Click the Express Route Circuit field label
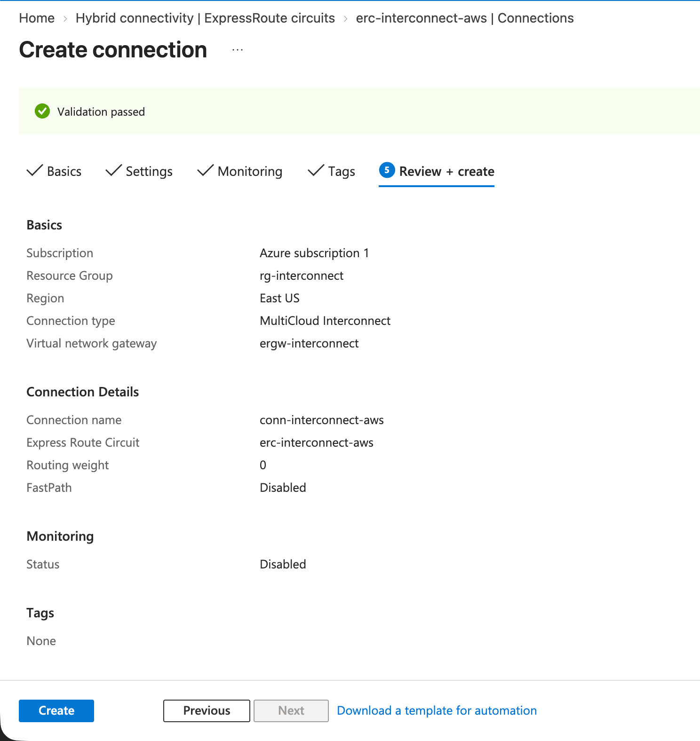This screenshot has width=700, height=741. [83, 442]
